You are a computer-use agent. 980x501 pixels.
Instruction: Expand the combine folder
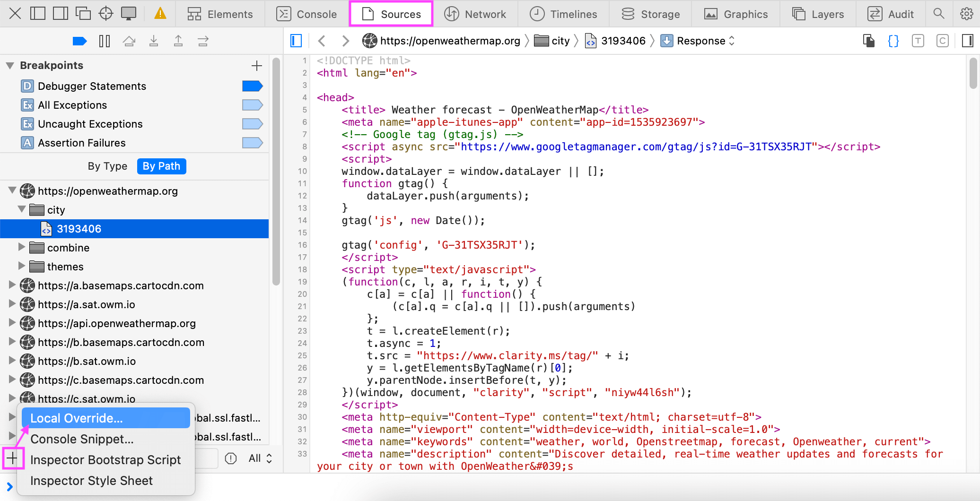pos(22,247)
